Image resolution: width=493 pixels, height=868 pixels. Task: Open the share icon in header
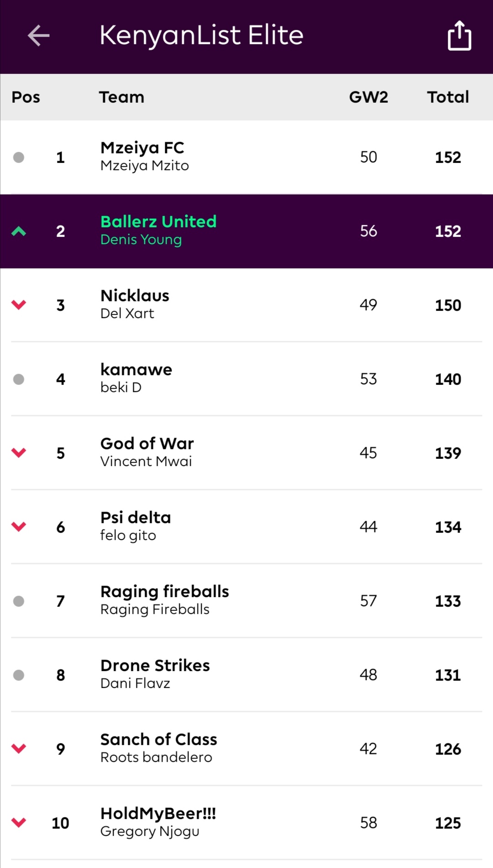click(x=459, y=35)
